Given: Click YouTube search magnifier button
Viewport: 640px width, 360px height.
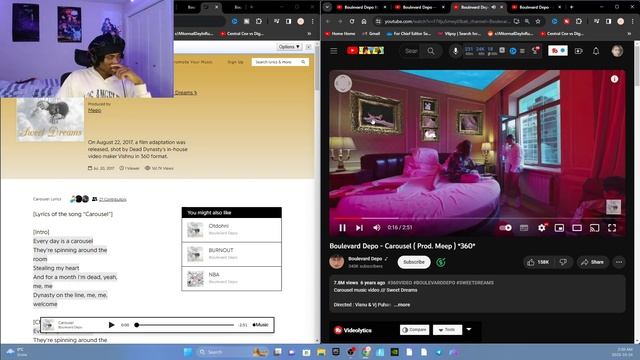Looking at the screenshot, I should (x=431, y=51).
